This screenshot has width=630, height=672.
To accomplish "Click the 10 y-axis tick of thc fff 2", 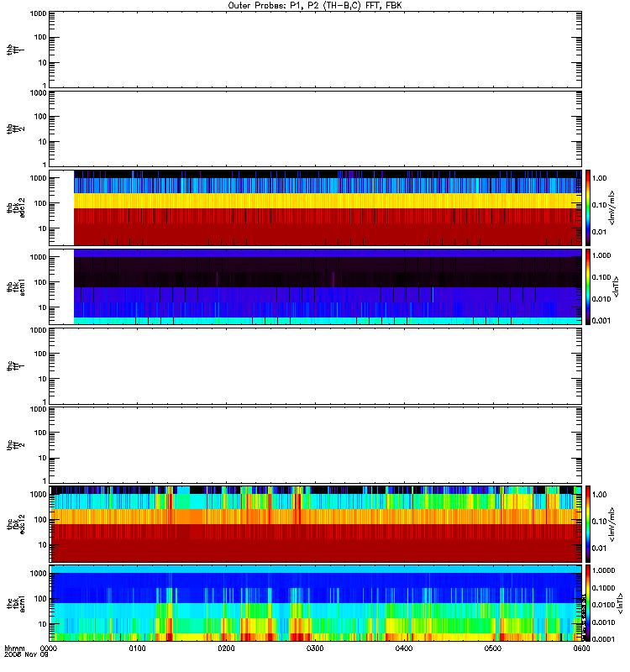I will [43, 458].
